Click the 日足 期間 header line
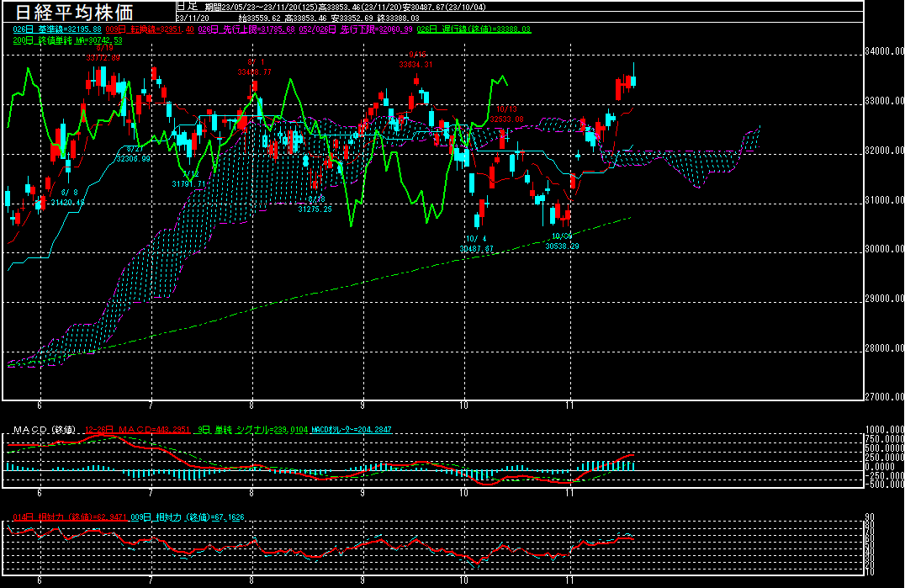The image size is (905, 588). point(331,7)
